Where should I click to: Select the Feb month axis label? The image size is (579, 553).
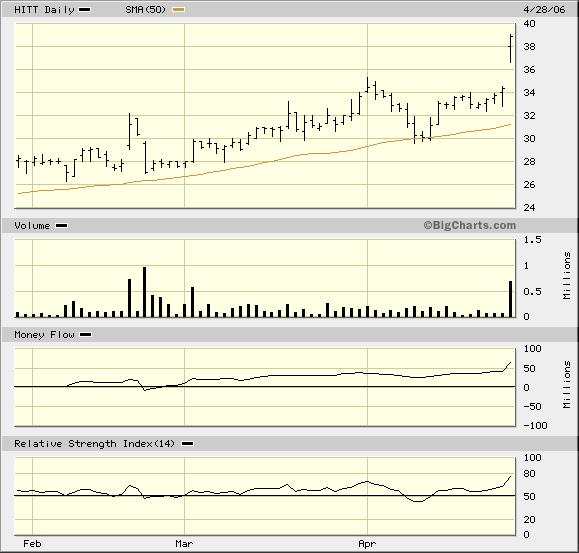coord(32,543)
